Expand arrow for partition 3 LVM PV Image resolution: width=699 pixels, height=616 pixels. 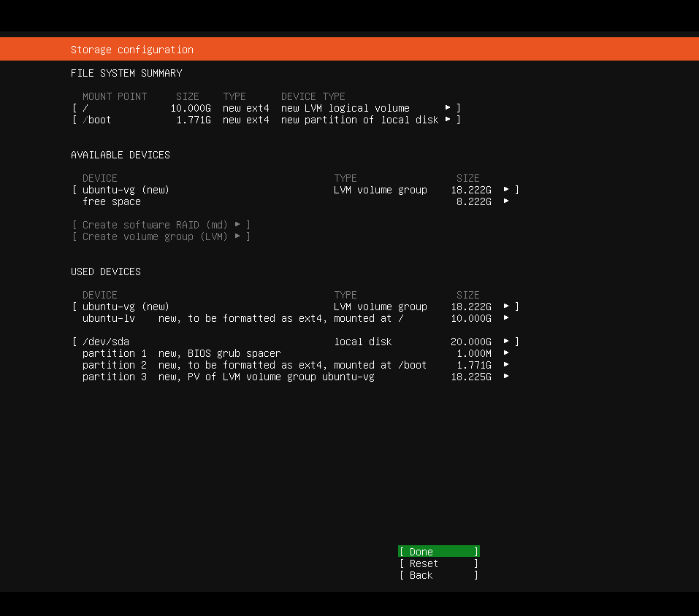pos(506,377)
